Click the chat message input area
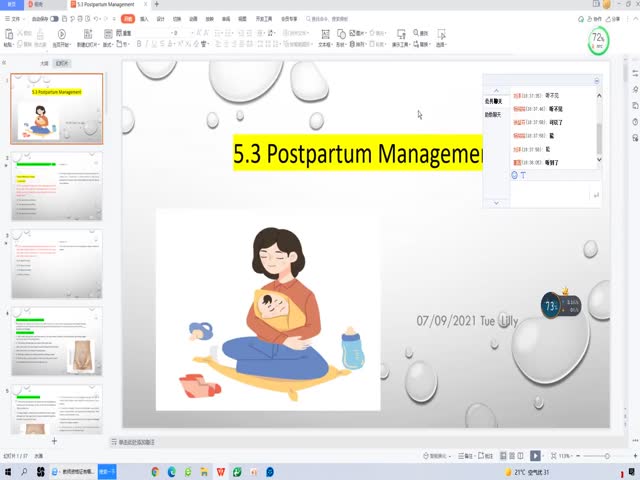The image size is (640, 480). pos(549,194)
